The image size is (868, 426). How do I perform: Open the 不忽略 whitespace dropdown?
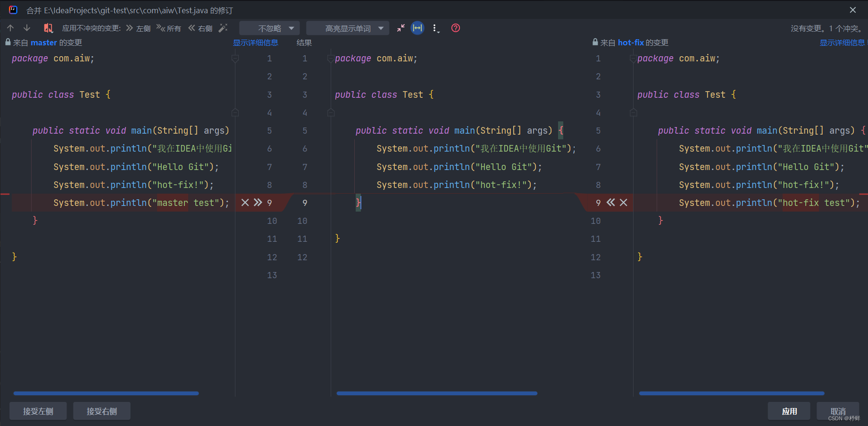[269, 28]
